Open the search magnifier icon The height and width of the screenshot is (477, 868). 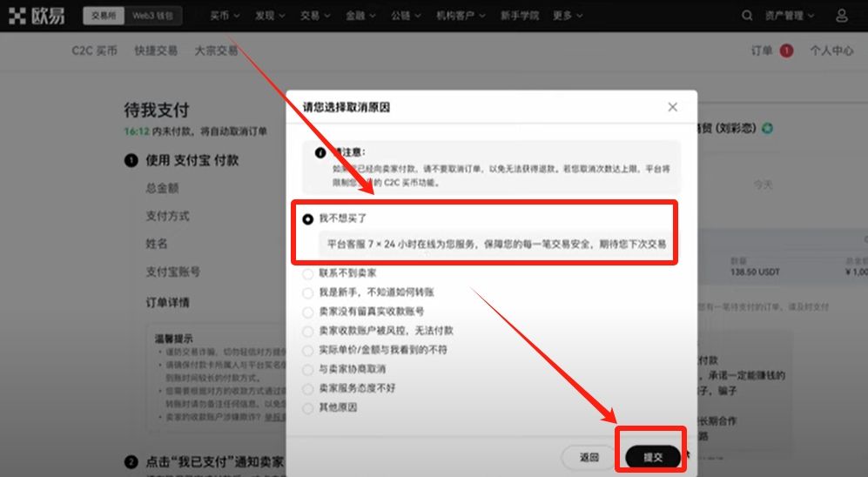747,16
